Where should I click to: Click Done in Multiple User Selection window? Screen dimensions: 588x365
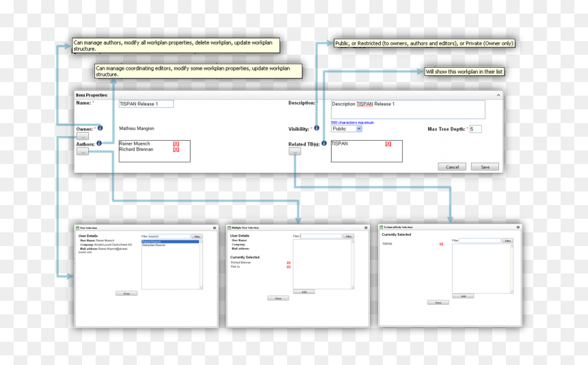coord(278,298)
